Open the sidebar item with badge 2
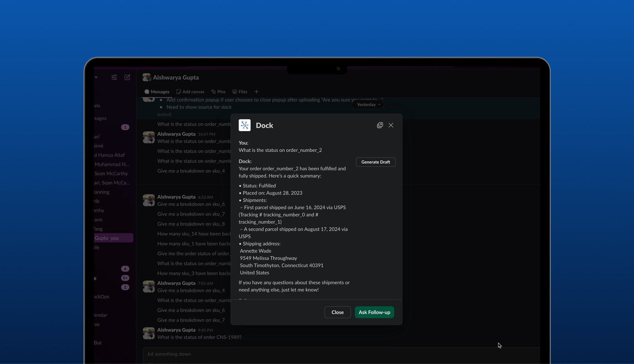634x364 pixels. click(x=125, y=287)
